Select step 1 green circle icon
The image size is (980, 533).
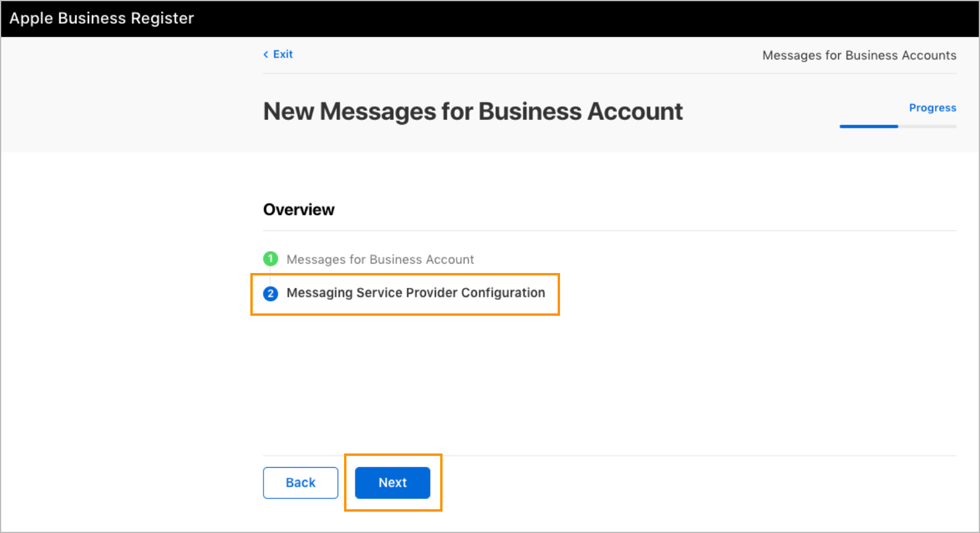(271, 259)
